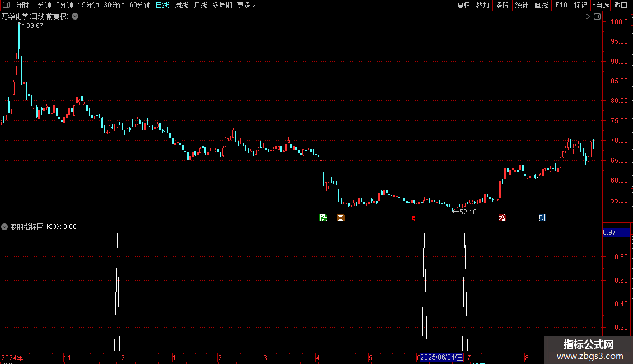
Task: Open F10 company info
Action: coord(561,5)
